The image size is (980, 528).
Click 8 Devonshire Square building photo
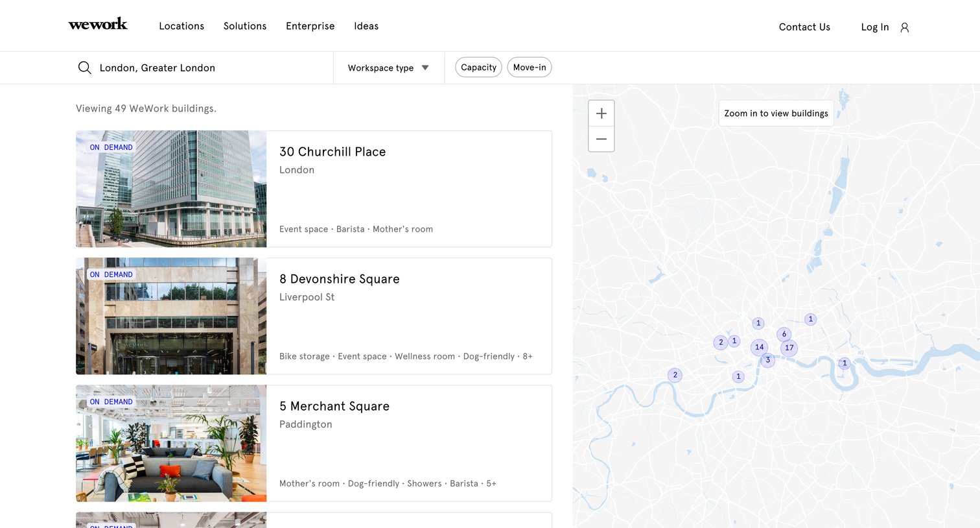click(171, 316)
